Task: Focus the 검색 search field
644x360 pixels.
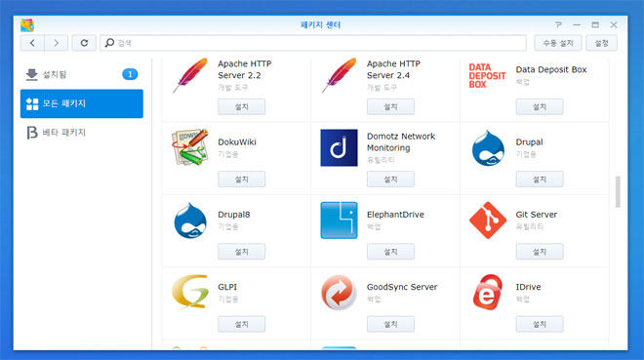Action: tap(313, 43)
